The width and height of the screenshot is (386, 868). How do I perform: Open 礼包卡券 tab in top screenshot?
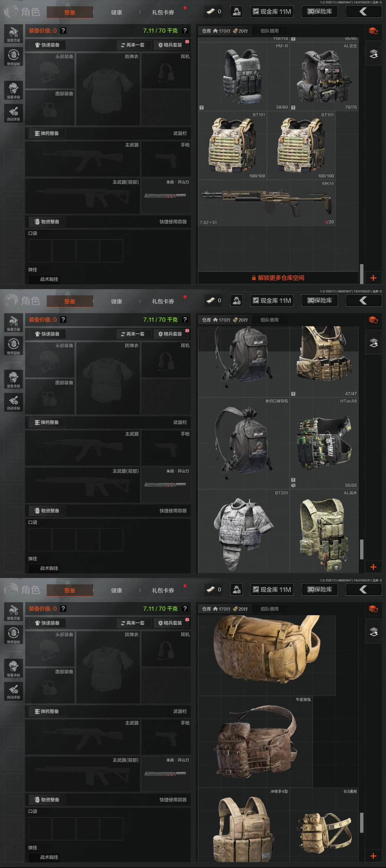[163, 12]
